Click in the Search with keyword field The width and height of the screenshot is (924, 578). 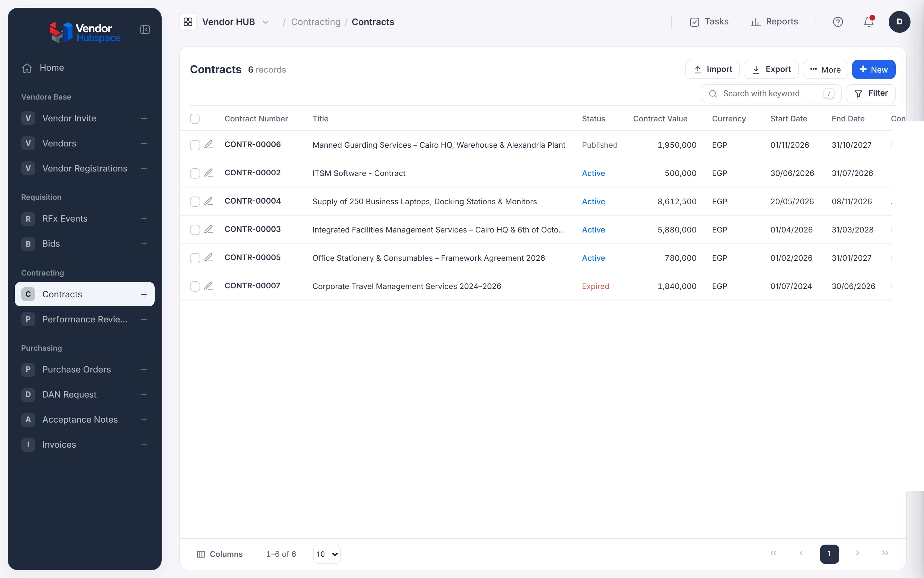pos(771,94)
